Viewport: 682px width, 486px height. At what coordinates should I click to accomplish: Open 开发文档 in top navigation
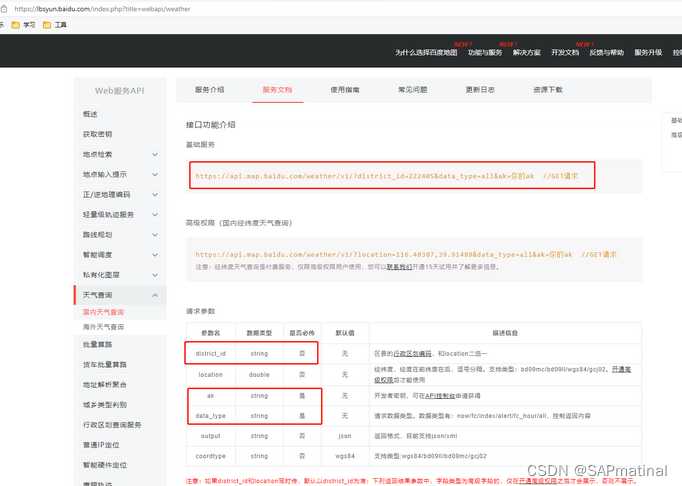pos(565,53)
